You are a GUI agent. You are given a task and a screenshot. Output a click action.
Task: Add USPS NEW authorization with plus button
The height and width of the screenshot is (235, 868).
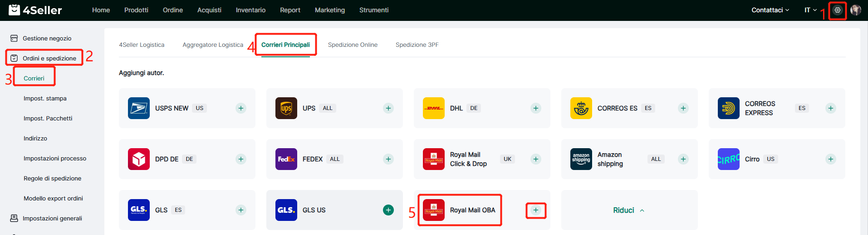(241, 108)
